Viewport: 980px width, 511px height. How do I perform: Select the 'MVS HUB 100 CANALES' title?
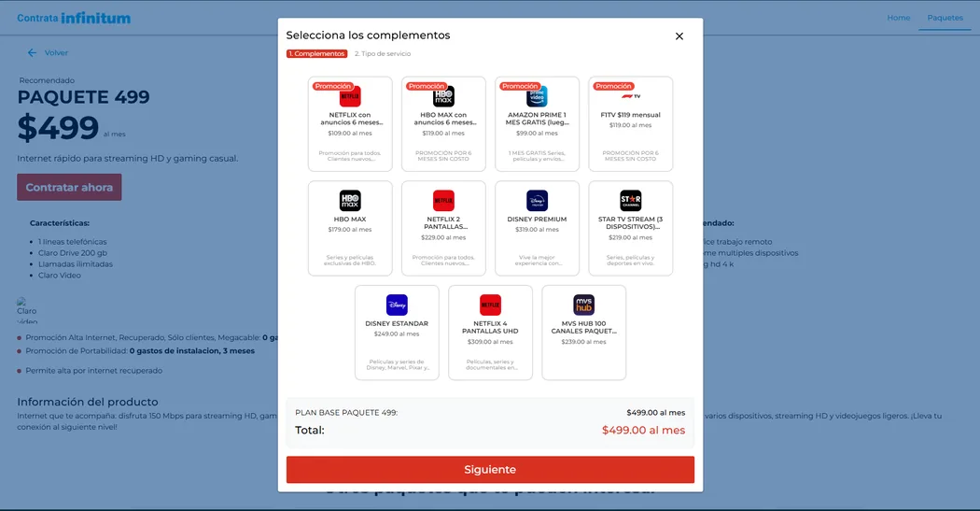coord(583,328)
